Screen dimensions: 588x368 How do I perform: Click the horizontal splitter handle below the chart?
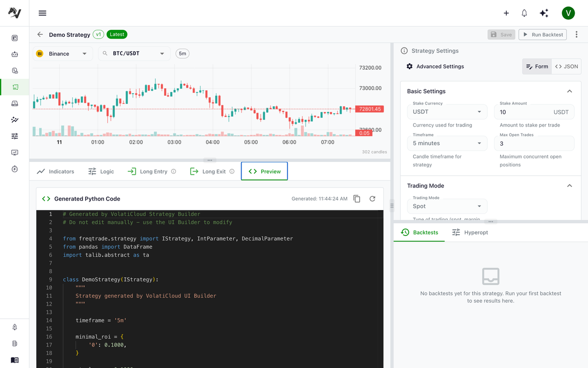[x=210, y=160]
